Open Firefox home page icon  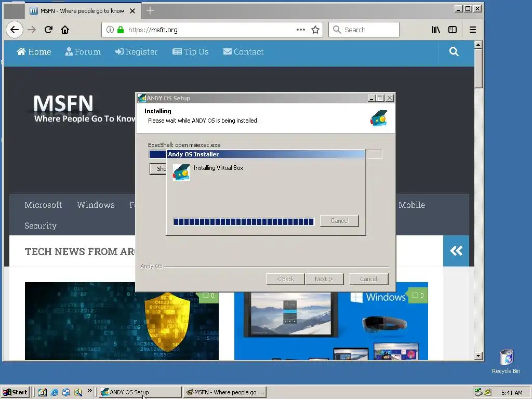pos(65,30)
